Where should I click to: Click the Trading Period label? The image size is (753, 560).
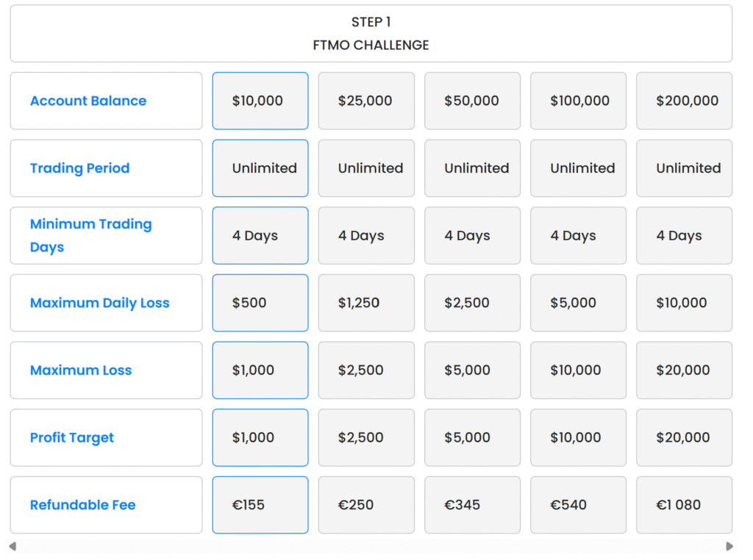pos(79,168)
